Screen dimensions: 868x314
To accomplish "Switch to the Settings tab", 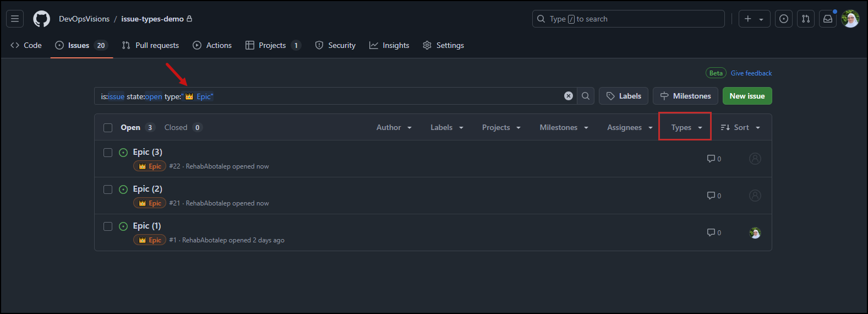I will tap(443, 45).
